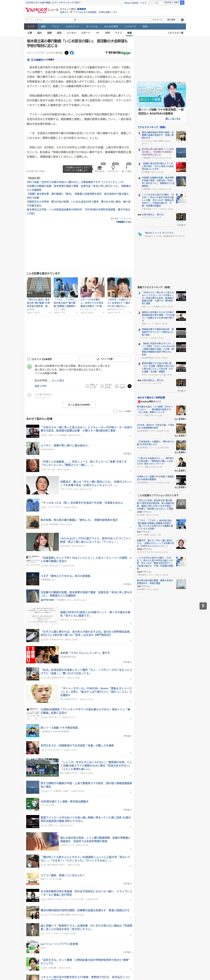Open the Yahoo! JAPAN News logo

coord(42,10)
